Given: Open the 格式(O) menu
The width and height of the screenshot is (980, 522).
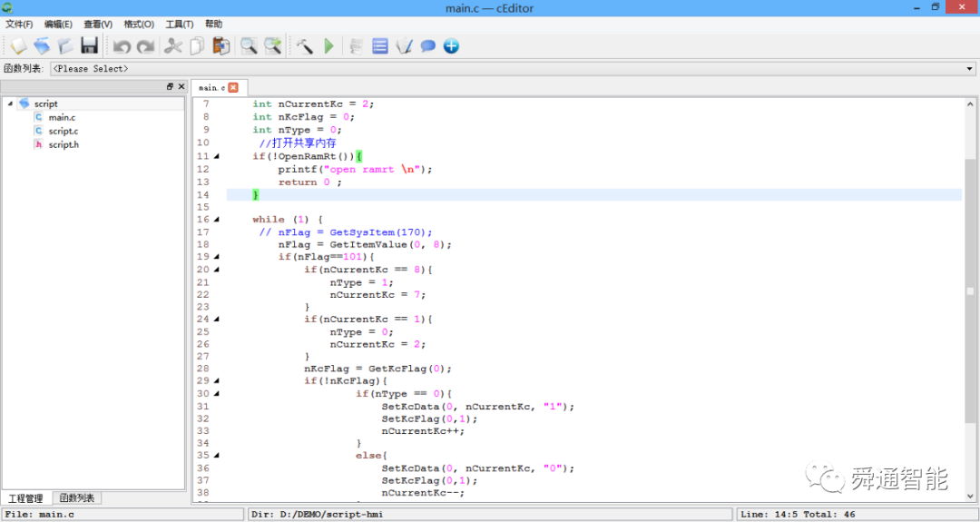Looking at the screenshot, I should pos(139,24).
